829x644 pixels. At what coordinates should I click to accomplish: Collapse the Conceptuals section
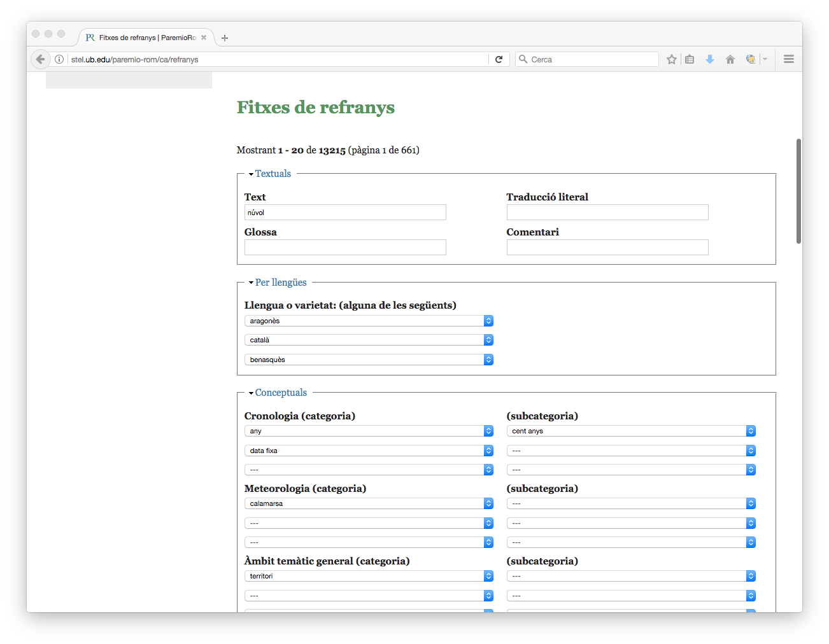(x=281, y=393)
